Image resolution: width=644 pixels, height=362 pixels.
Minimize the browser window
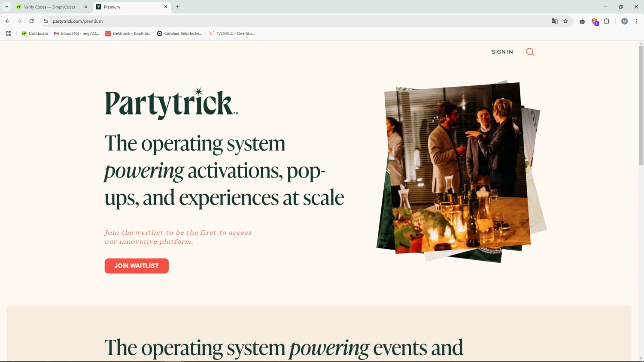pos(605,7)
